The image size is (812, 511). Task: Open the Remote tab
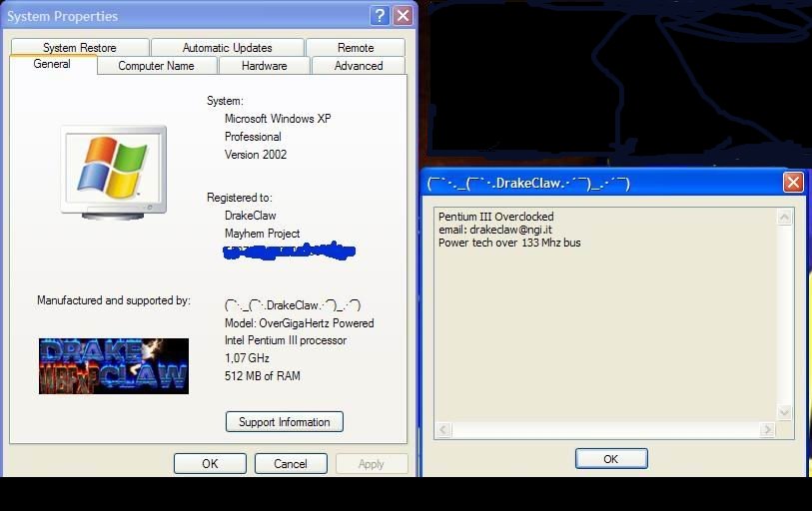[356, 48]
